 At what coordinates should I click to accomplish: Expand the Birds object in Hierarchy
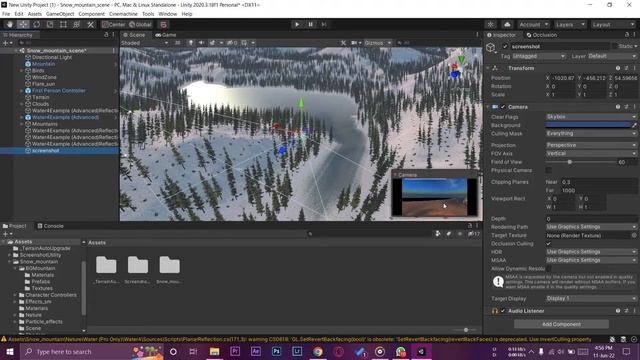pos(22,71)
